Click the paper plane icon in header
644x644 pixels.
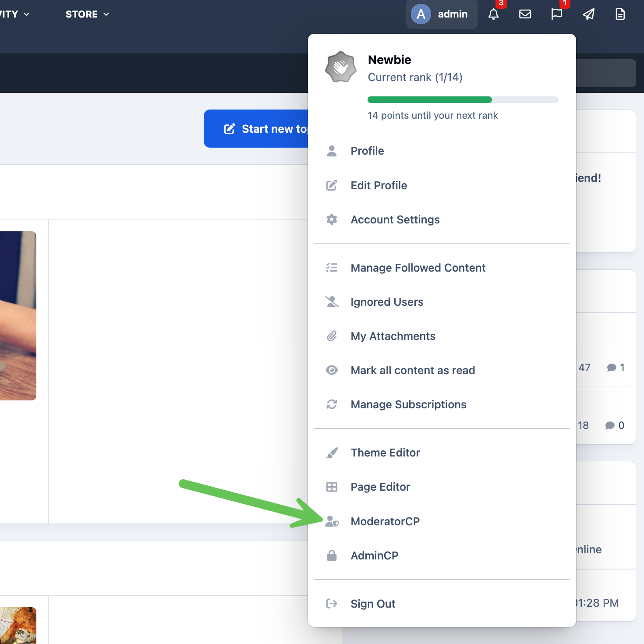[x=588, y=14]
